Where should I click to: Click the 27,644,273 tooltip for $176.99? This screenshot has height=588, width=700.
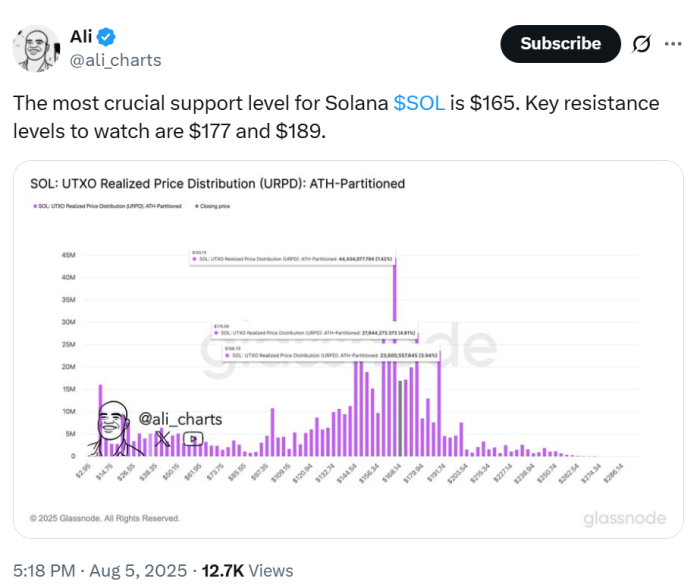tap(315, 332)
